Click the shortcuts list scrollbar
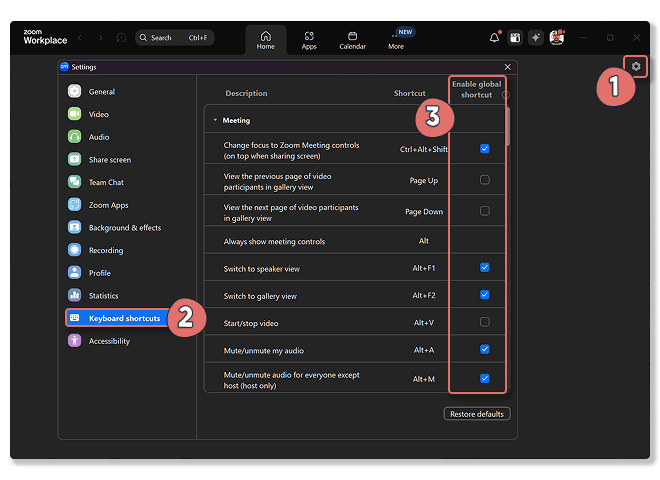660x480 pixels. point(508,126)
